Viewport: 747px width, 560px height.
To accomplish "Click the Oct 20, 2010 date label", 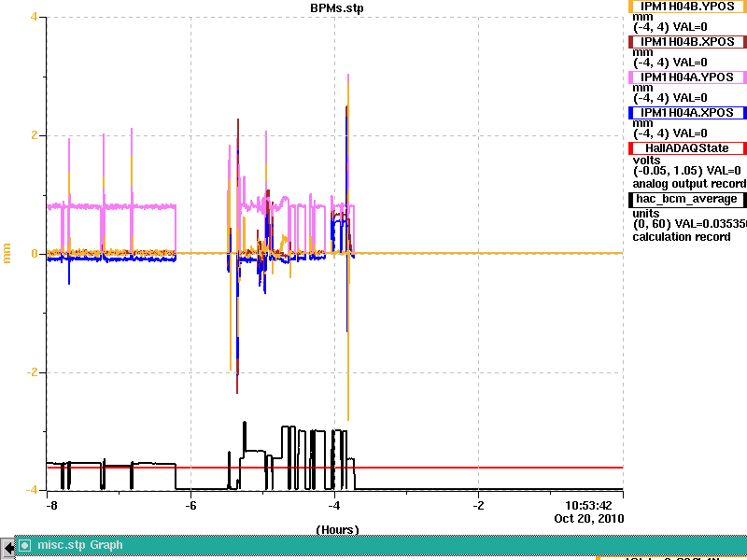I will pos(589,518).
